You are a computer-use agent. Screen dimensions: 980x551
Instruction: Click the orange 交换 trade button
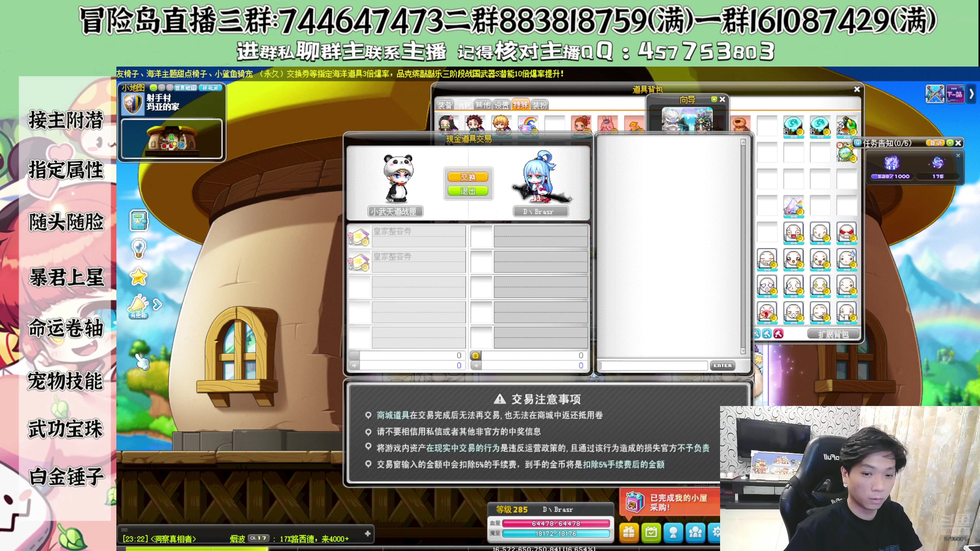(468, 177)
